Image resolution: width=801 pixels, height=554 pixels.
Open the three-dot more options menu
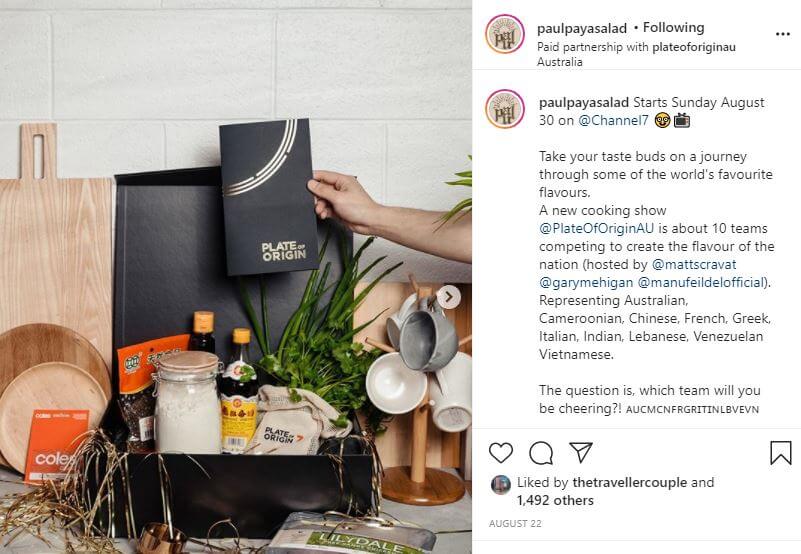[x=783, y=34]
